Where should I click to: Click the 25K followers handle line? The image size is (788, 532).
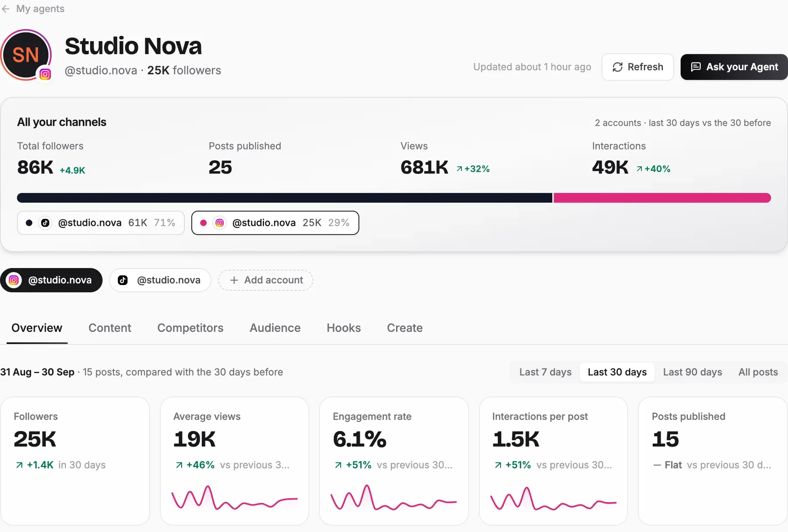[x=143, y=70]
